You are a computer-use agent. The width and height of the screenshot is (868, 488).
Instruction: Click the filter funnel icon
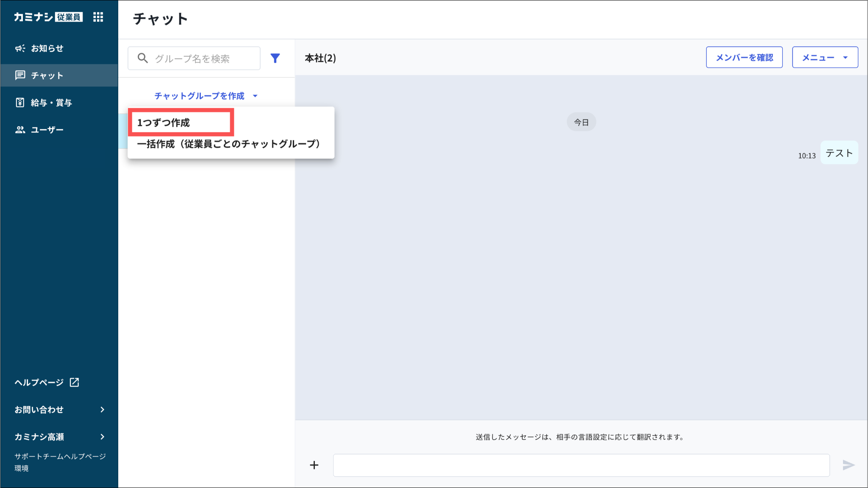(275, 58)
